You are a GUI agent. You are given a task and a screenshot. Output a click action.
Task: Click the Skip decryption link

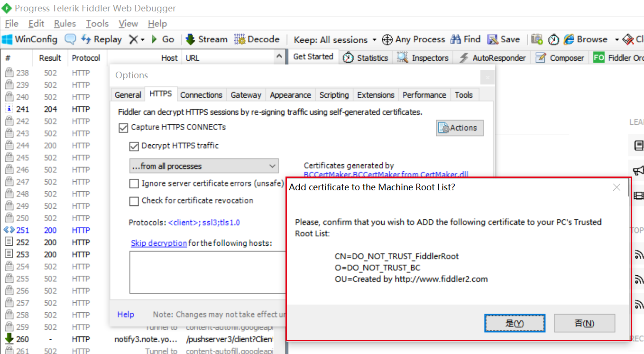coord(159,243)
